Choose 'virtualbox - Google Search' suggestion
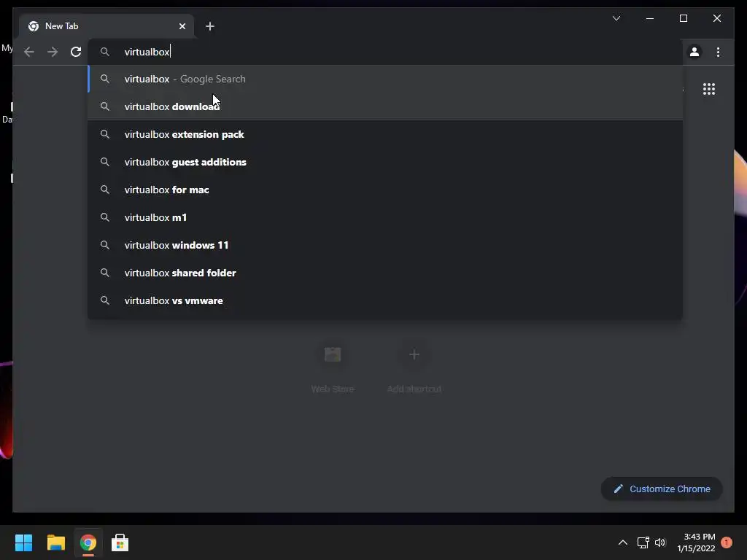The height and width of the screenshot is (560, 747). (385, 79)
